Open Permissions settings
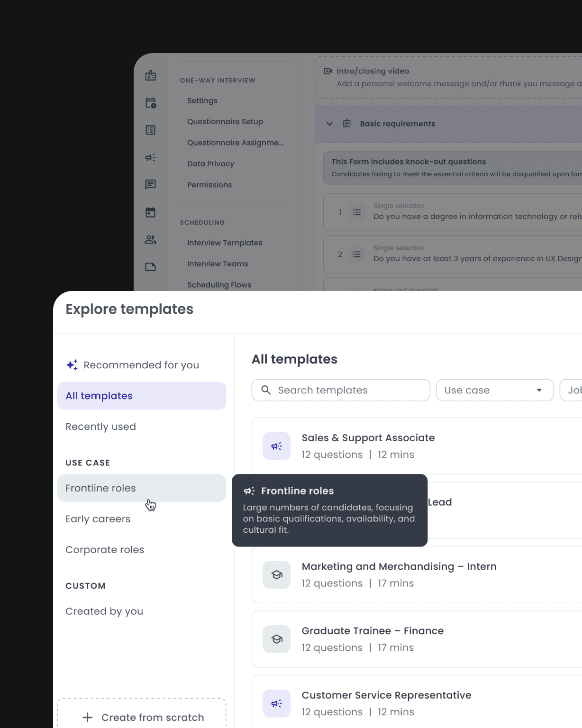 coord(209,185)
